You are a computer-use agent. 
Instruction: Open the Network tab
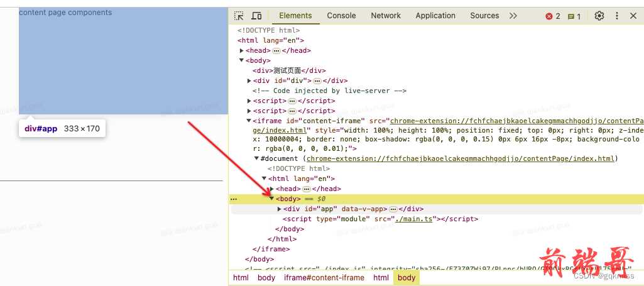coord(386,16)
